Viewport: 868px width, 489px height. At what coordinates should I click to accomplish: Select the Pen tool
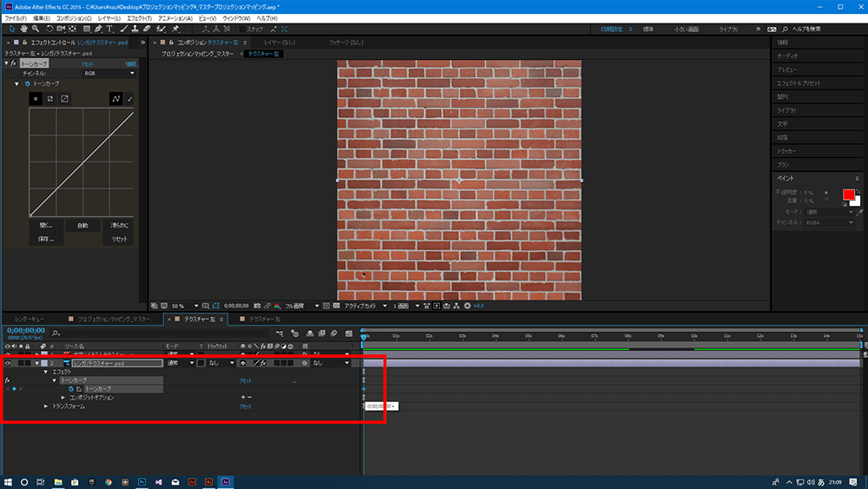pyautogui.click(x=97, y=29)
